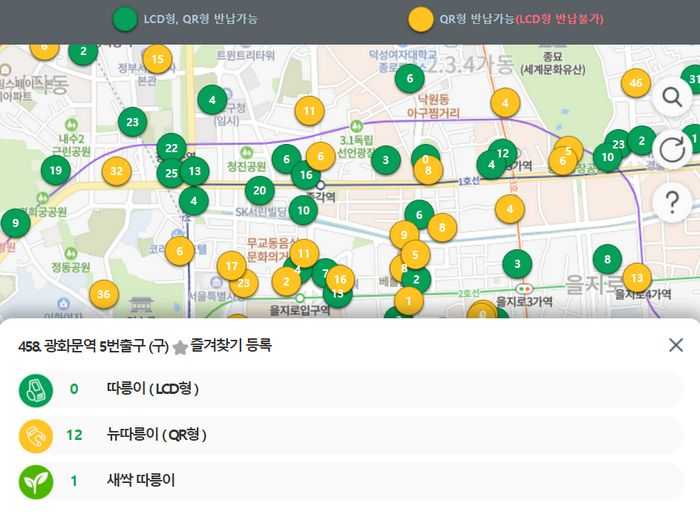
Task: Close the station 458 info panel
Action: pyautogui.click(x=676, y=345)
